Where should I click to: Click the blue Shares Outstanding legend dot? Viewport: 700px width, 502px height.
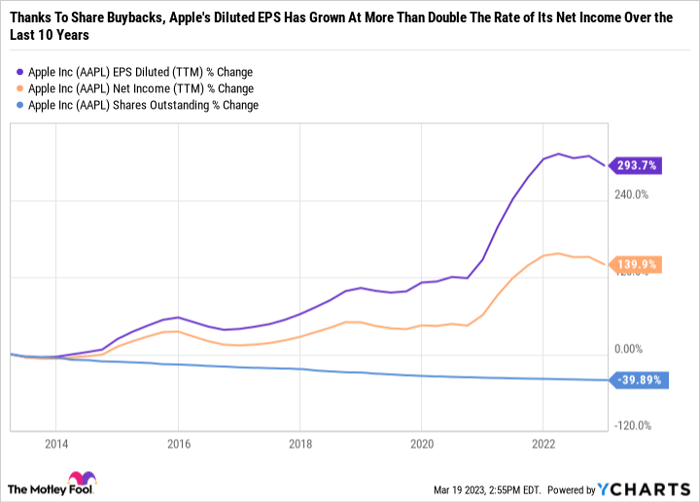pos(21,105)
